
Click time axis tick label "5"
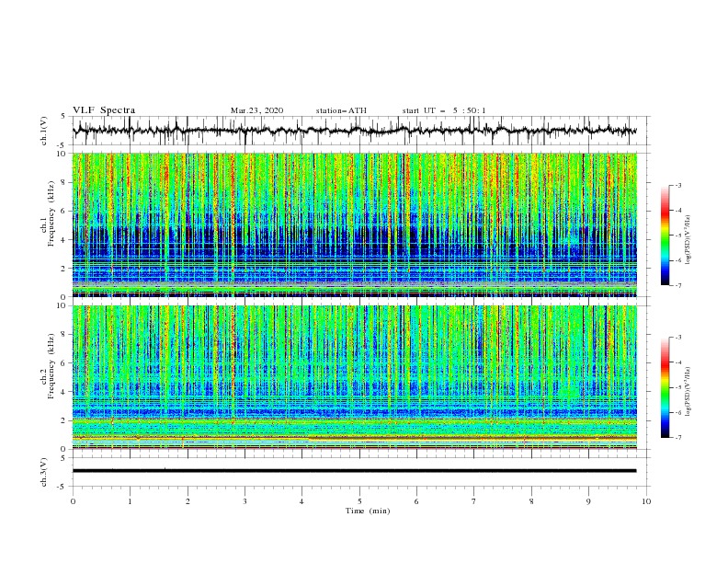(359, 501)
